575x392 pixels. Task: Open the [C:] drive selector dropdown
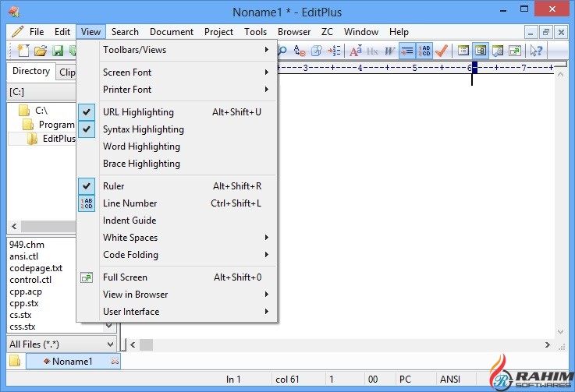[41, 92]
